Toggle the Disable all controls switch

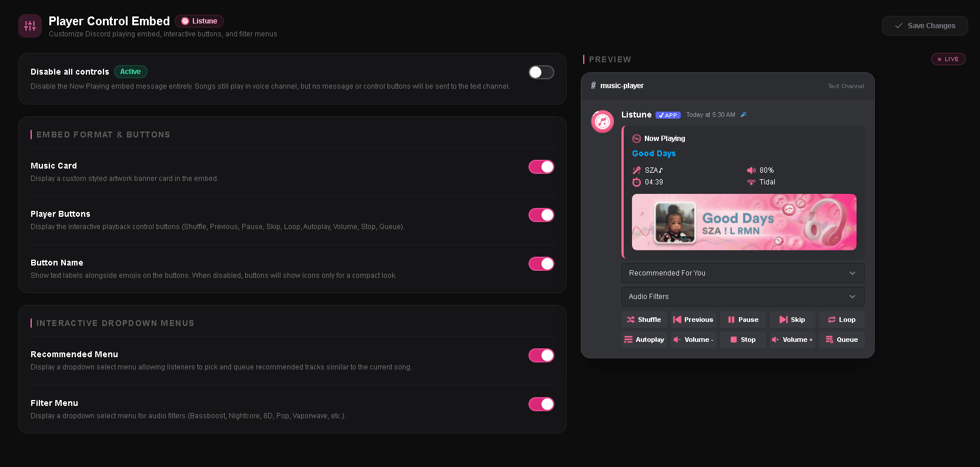[541, 72]
